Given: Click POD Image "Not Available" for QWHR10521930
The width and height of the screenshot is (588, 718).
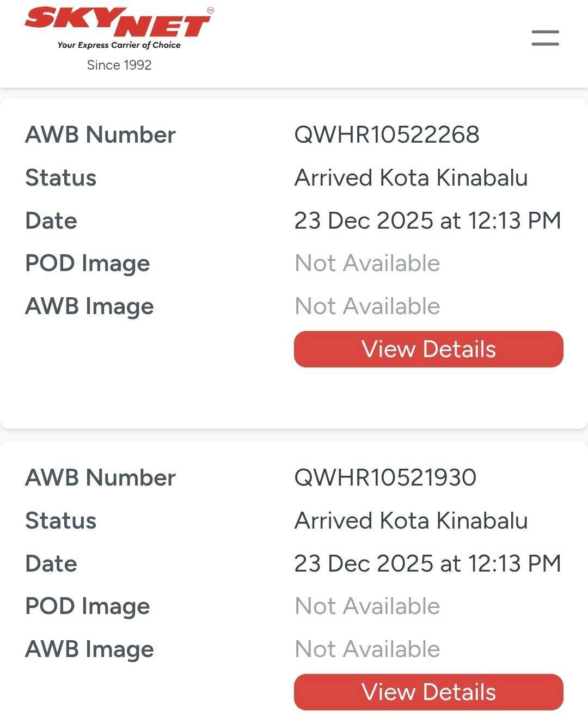Looking at the screenshot, I should pyautogui.click(x=367, y=606).
